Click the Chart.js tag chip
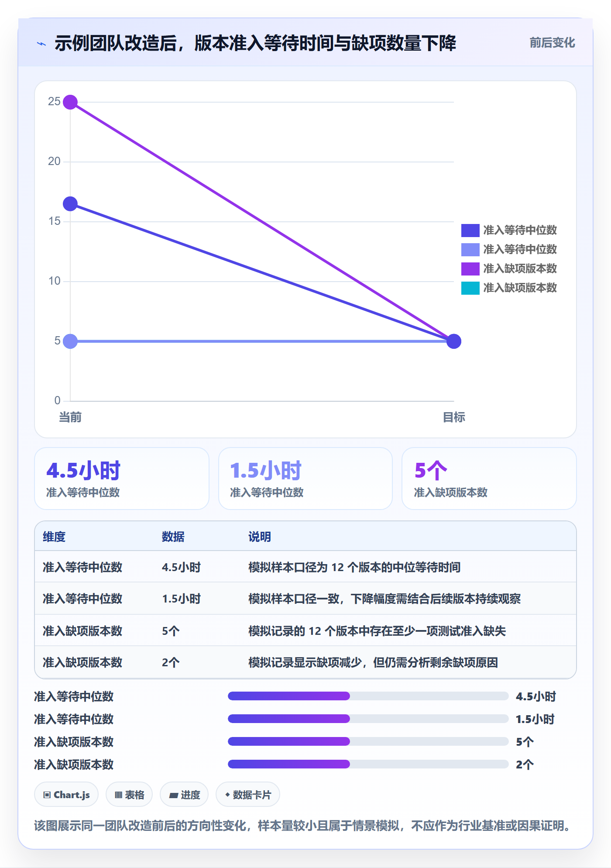This screenshot has height=868, width=611. click(x=66, y=795)
